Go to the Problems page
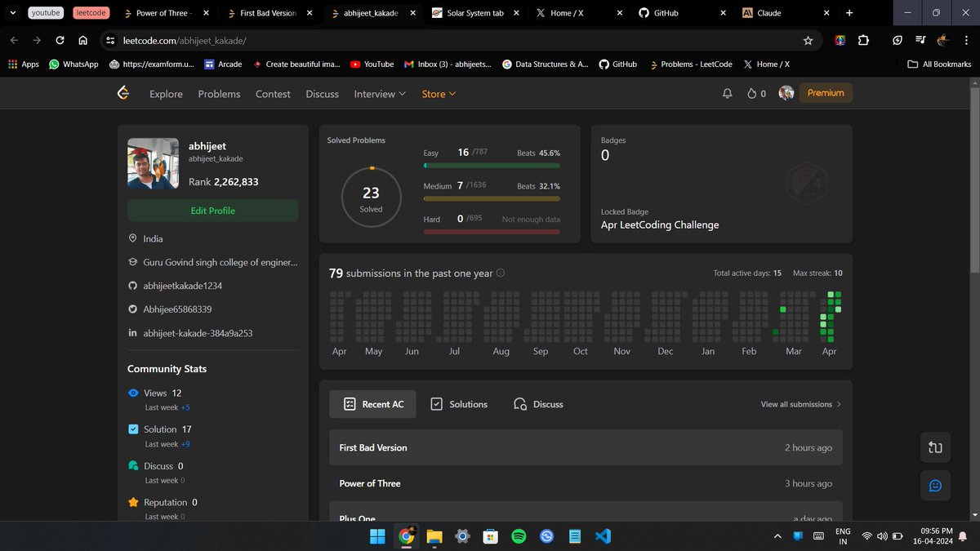 [219, 94]
